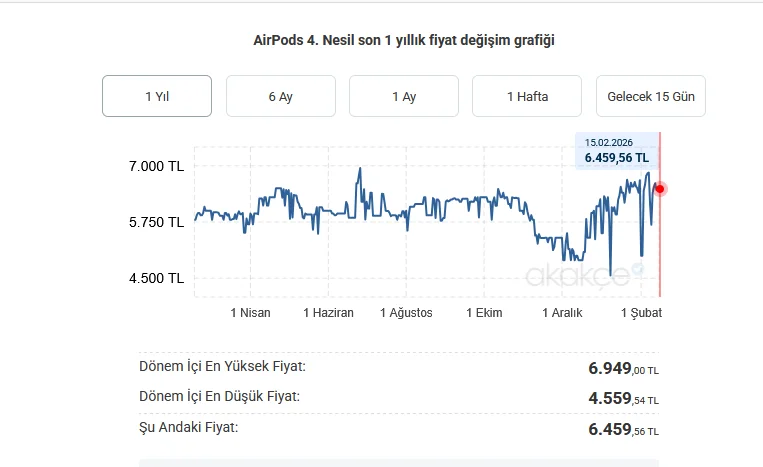This screenshot has height=467, width=763.
Task: Click the 5.750 TL axis label
Action: coord(156,222)
